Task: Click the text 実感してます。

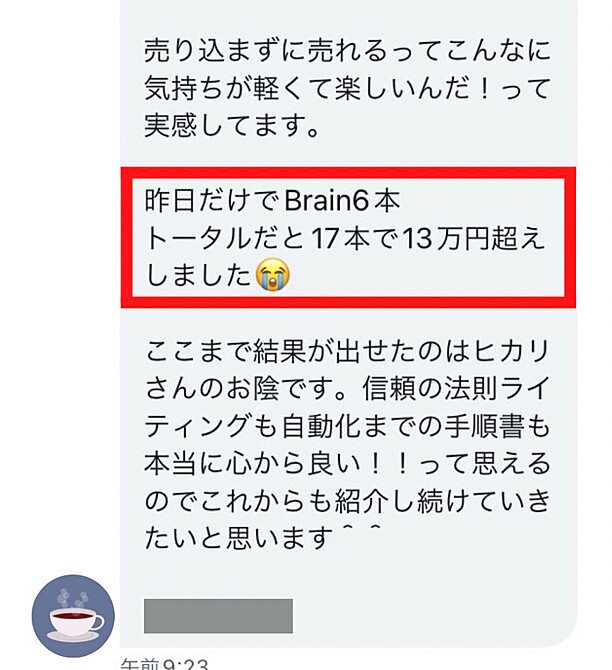Action: click(x=232, y=126)
